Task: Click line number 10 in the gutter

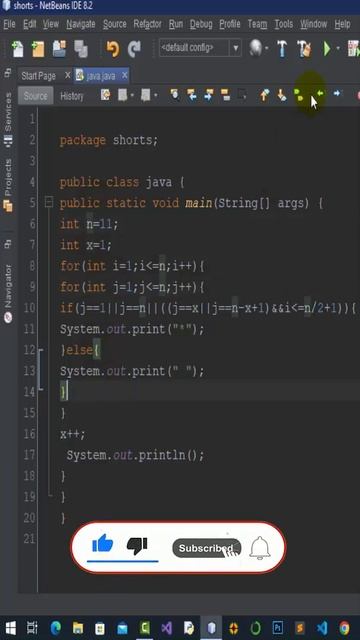Action: tap(29, 308)
